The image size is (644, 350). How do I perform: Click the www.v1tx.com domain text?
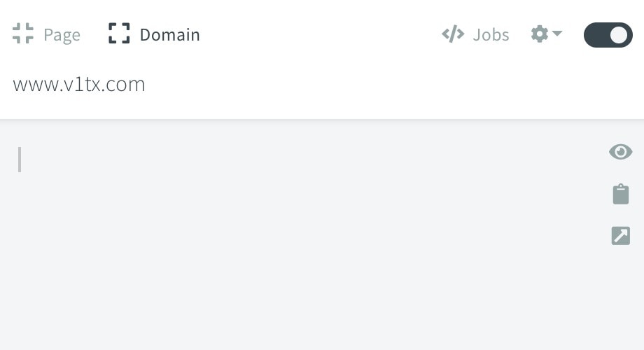point(79,84)
